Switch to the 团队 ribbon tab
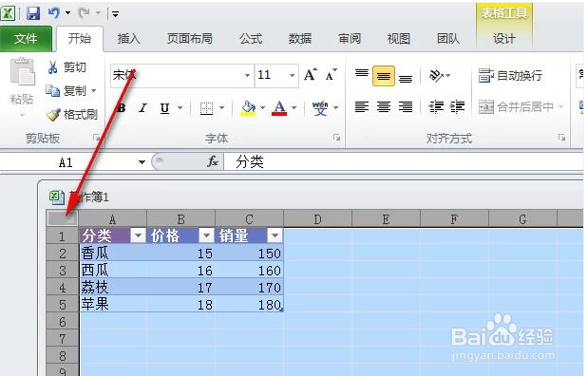 point(448,38)
